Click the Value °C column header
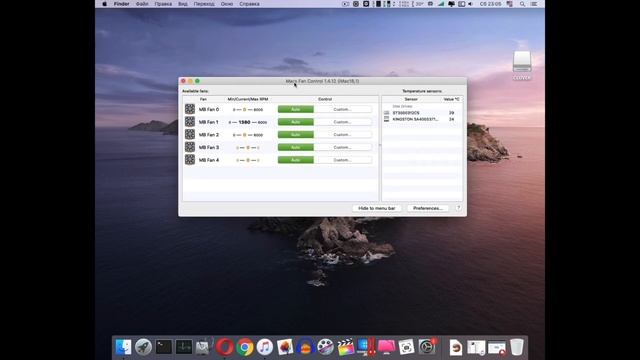Screen dimensions: 640x360 (451, 99)
